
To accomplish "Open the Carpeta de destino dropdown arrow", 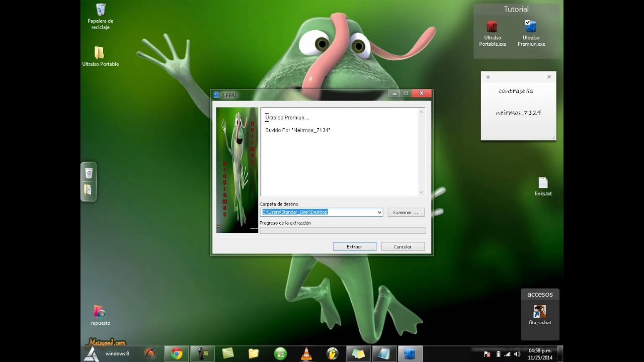I will (x=379, y=212).
